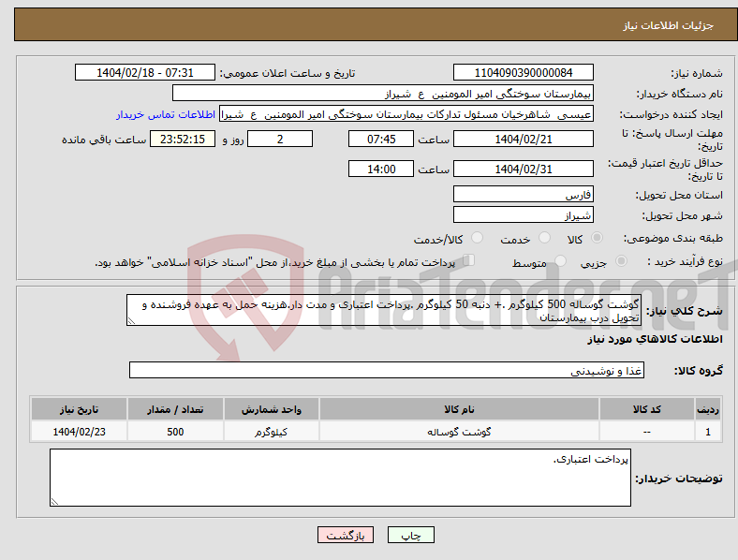Screen dimensions: 738x560
Task: Click the row number cell 1
Action: 708,432
